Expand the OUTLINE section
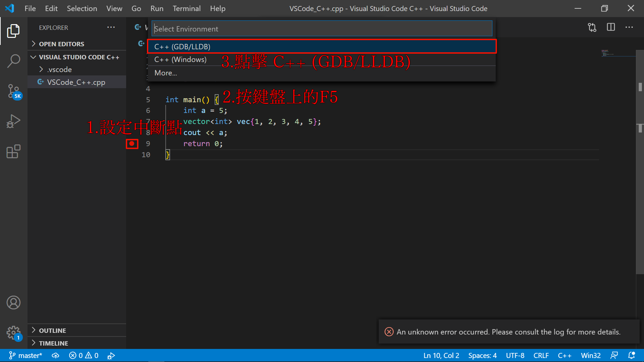This screenshot has height=362, width=644. [52, 330]
